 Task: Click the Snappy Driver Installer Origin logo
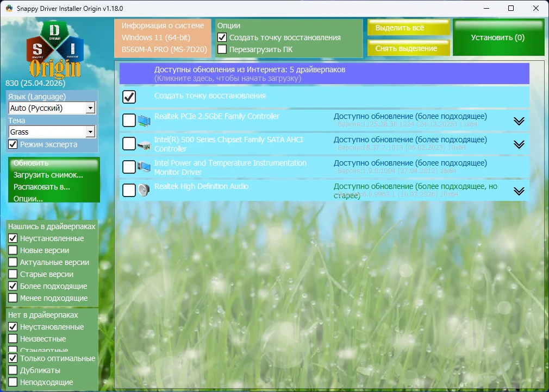(x=55, y=49)
